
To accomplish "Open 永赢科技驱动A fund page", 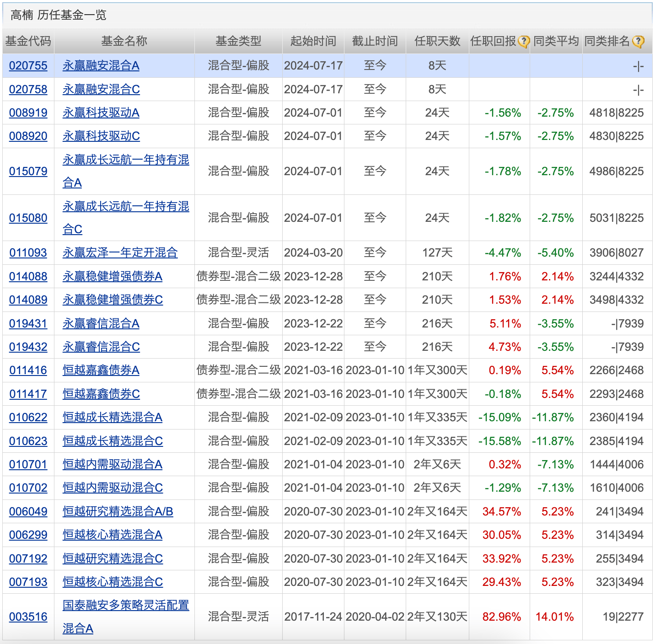I will pyautogui.click(x=101, y=113).
